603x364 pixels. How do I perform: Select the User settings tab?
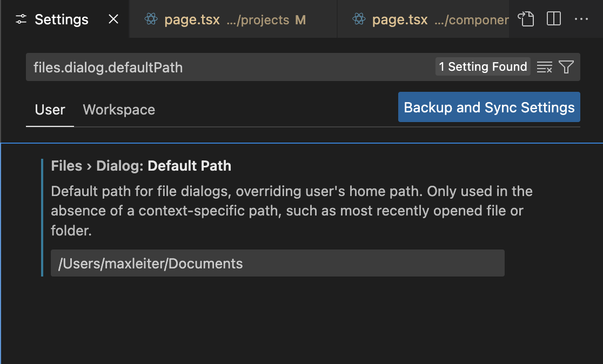(x=49, y=110)
